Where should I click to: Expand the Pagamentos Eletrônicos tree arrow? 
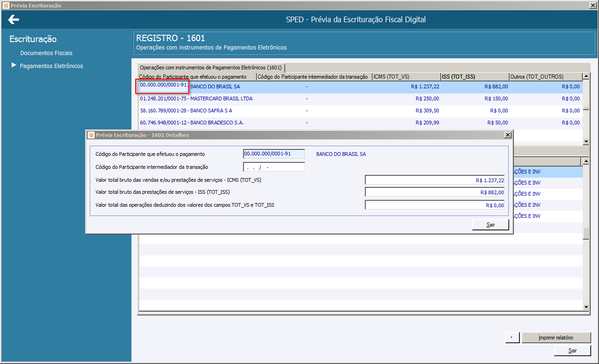coord(13,66)
